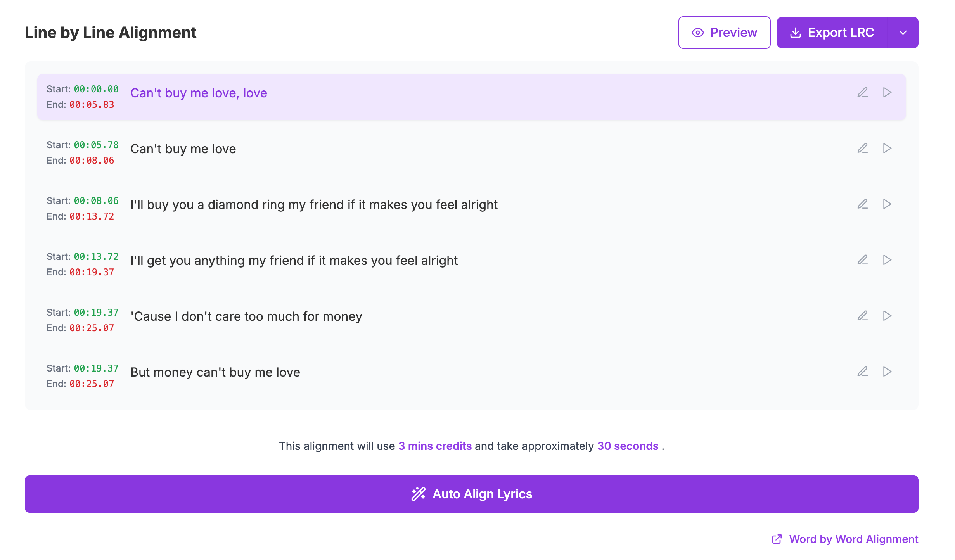Edit the "'Cause I don't care" line
Viewport: 955px width, 560px height.
click(x=862, y=316)
